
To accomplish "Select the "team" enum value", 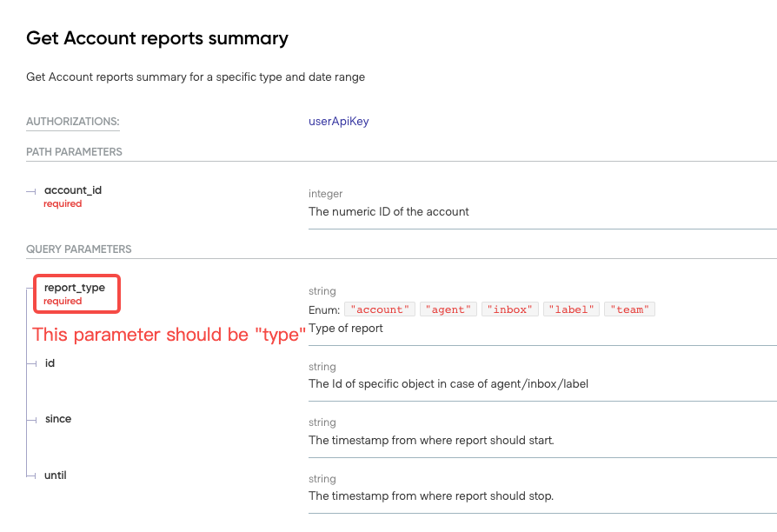I will (x=629, y=309).
